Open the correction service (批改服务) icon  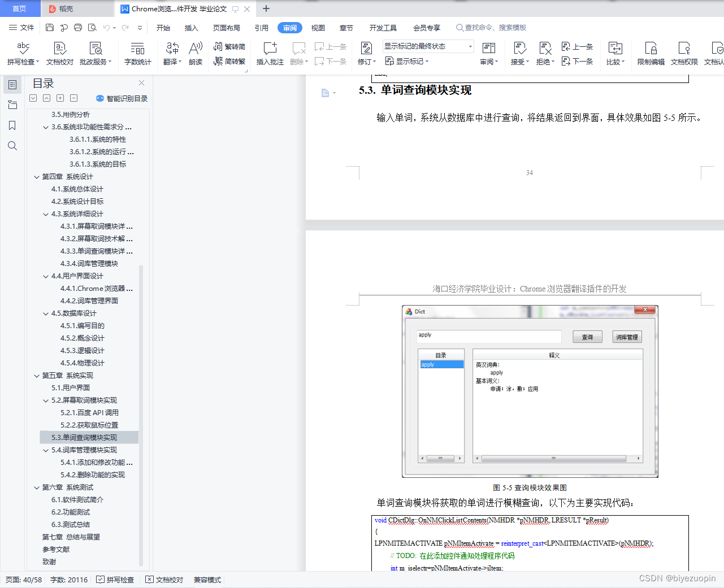click(96, 54)
